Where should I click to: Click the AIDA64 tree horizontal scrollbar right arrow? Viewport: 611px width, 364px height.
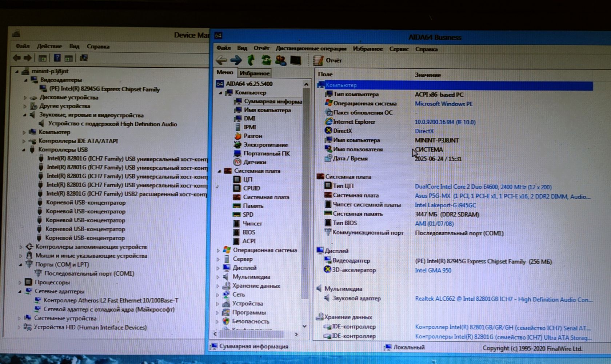click(296, 334)
